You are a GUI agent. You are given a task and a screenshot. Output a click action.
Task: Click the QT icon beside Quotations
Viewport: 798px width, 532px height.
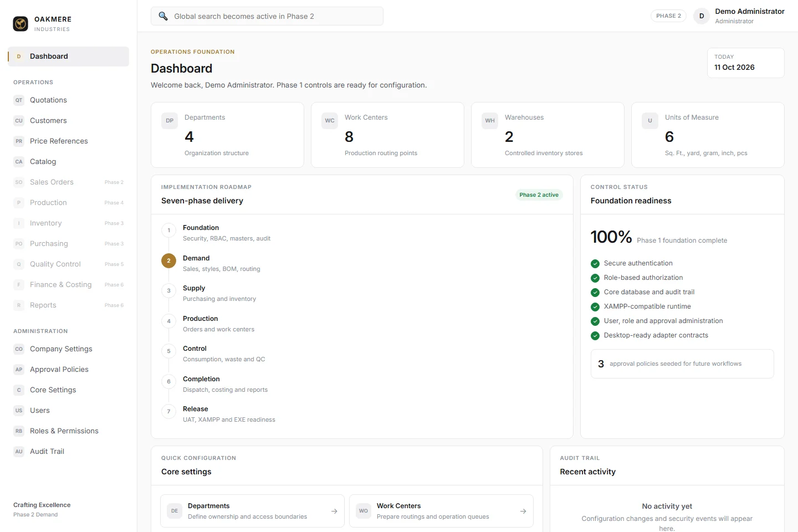click(19, 100)
